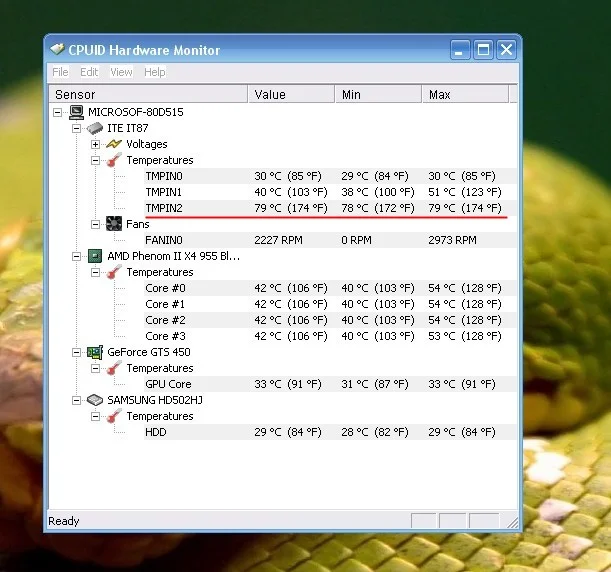
Task: Select the Core #2 row
Action: click(x=330, y=320)
